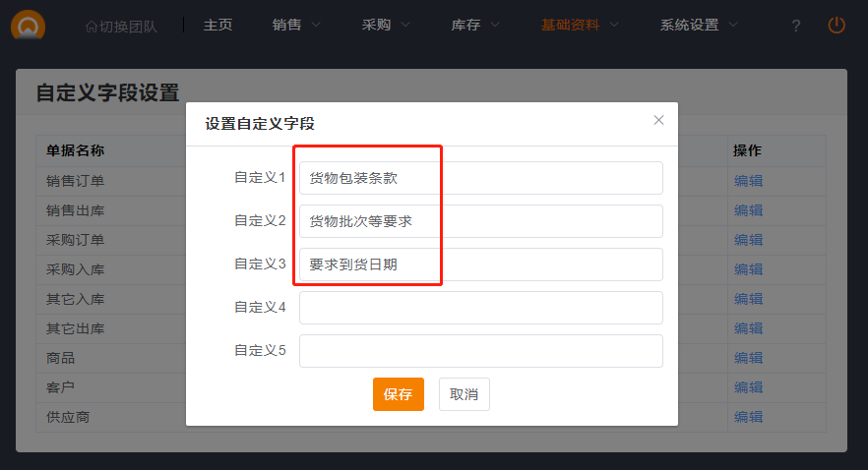The image size is (868, 470).
Task: Click the 取消 button
Action: point(464,394)
